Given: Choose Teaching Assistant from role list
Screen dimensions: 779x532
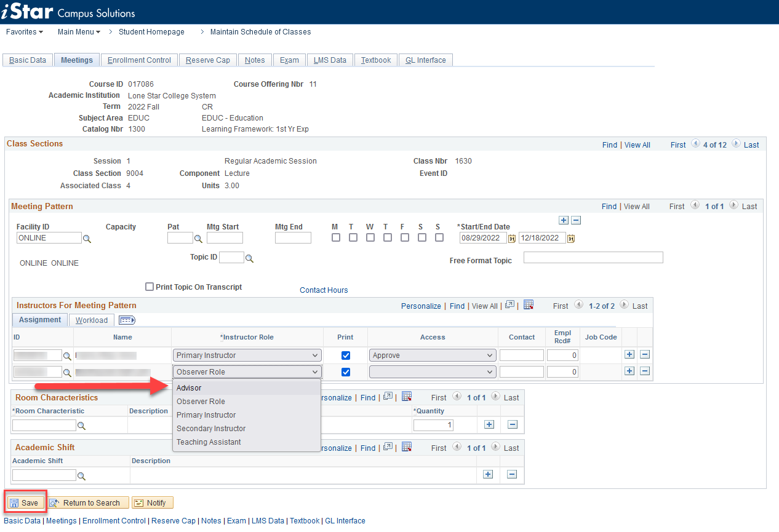Looking at the screenshot, I should (247, 442).
